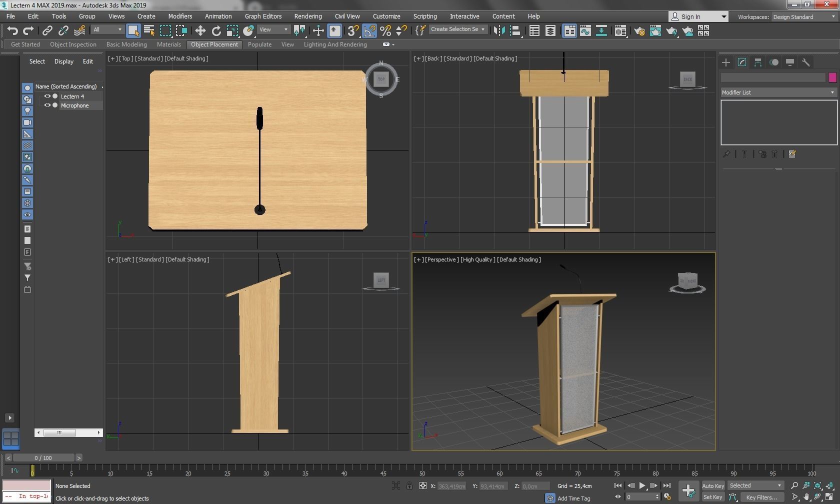The image size is (840, 504).
Task: Switch to the Modify panel tab
Action: click(742, 62)
